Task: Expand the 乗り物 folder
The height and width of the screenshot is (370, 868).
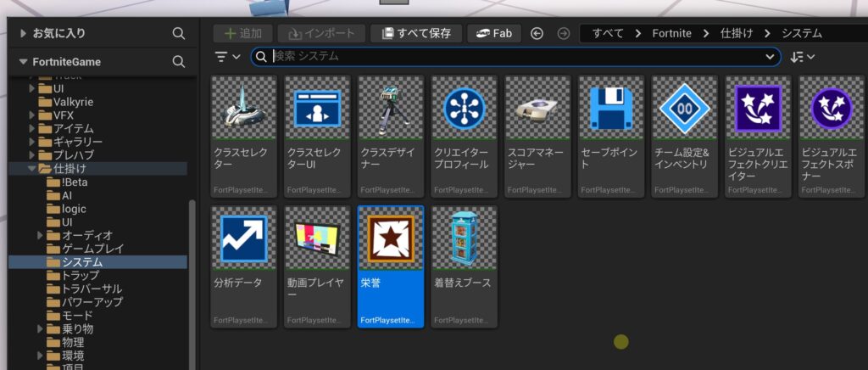Action: [41, 328]
